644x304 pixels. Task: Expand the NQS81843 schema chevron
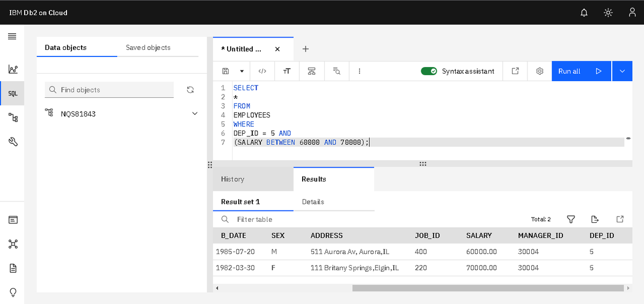pyautogui.click(x=195, y=114)
